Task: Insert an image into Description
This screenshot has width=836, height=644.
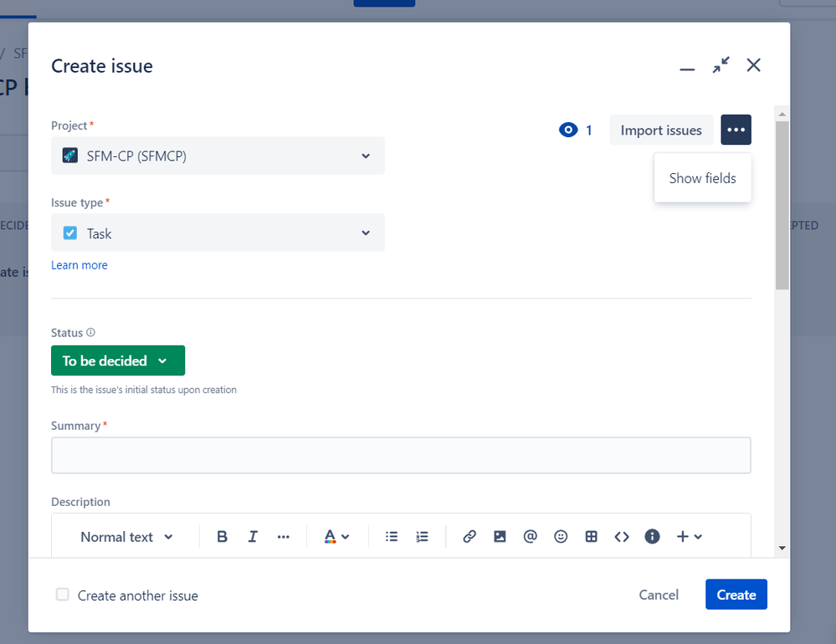Action: point(500,536)
